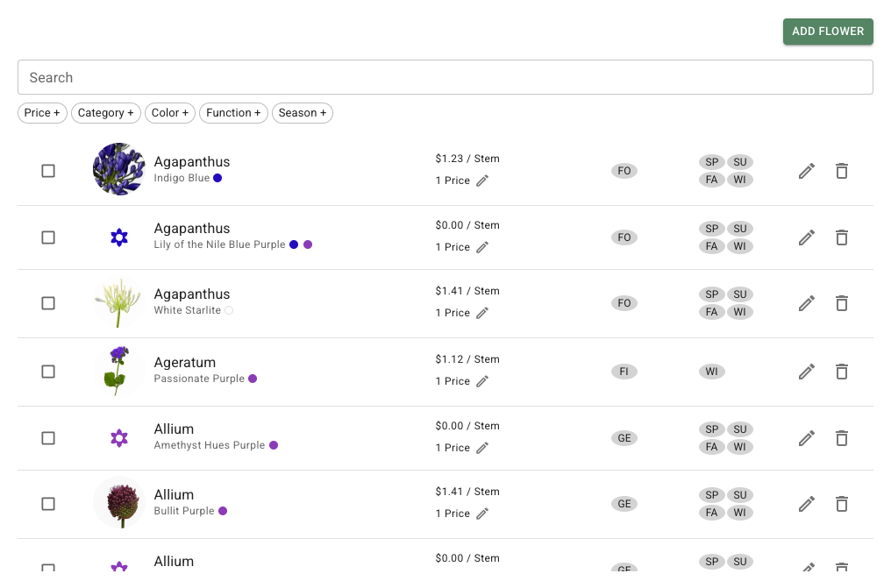This screenshot has height=588, width=891.
Task: Click GE tag on Bullit Purple row
Action: 624,504
